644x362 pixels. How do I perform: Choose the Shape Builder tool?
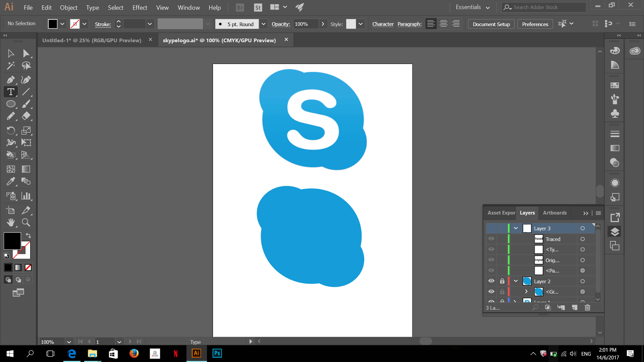pyautogui.click(x=11, y=155)
